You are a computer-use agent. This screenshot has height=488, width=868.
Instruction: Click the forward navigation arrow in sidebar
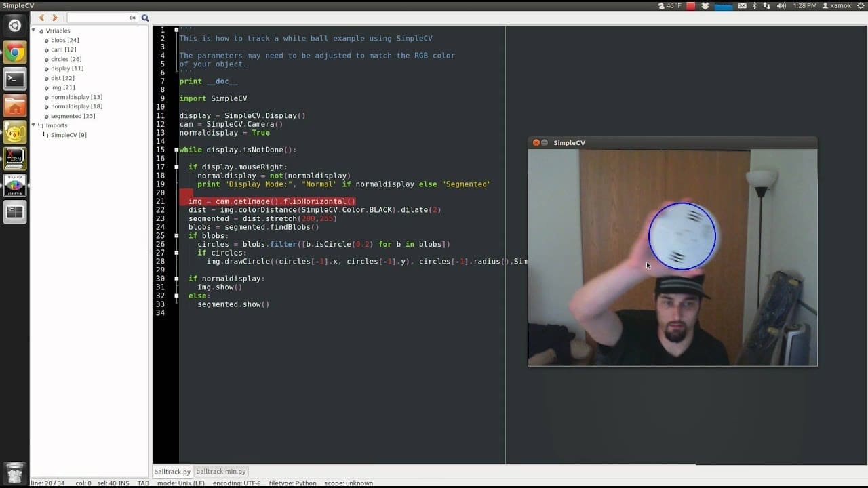coord(55,18)
